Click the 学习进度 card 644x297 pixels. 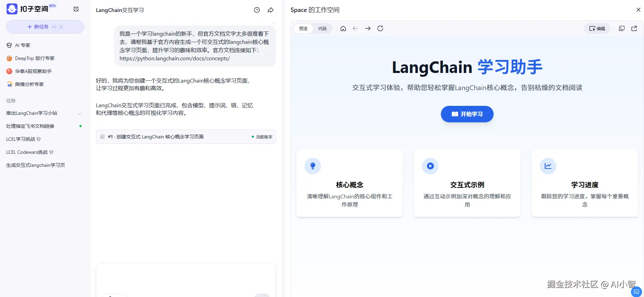point(585,183)
